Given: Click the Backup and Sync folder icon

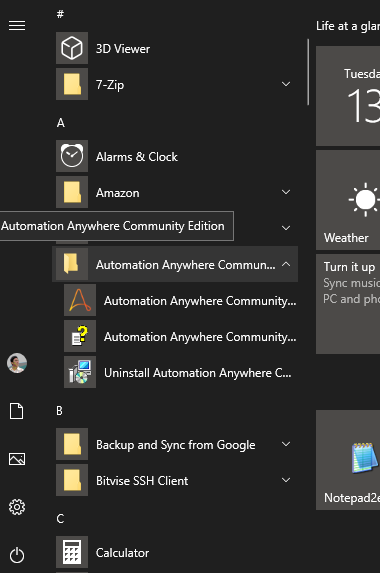Looking at the screenshot, I should [72, 444].
